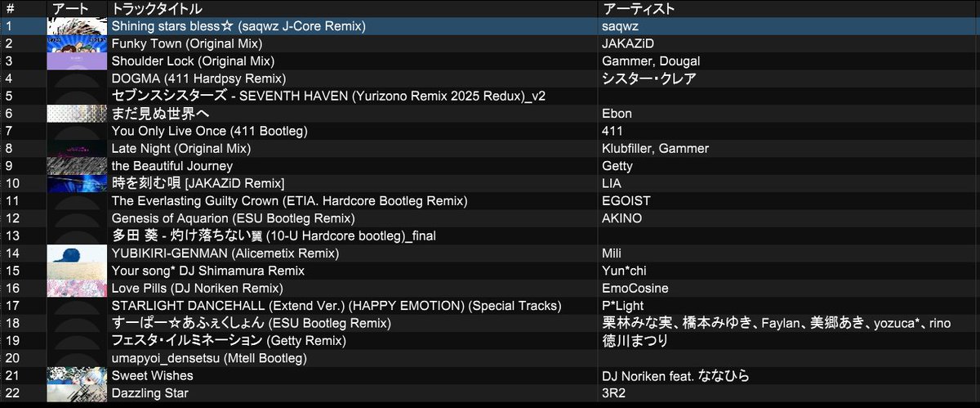Click artist Gammer, Dougal
The height and width of the screenshot is (408, 980).
[651, 61]
